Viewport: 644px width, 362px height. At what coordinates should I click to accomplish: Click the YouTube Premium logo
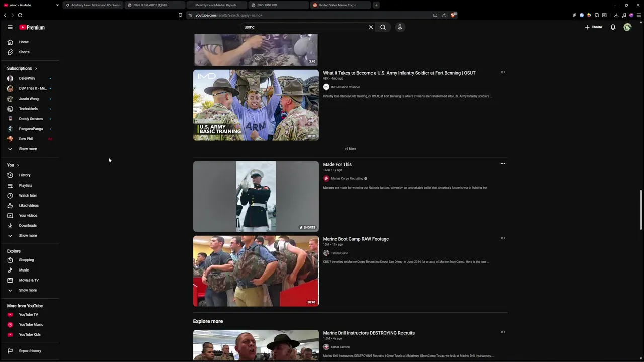click(32, 27)
